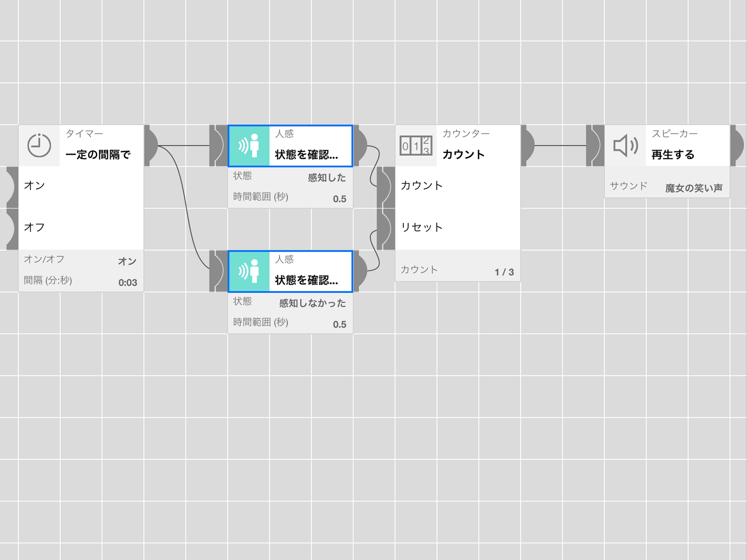Change the 状態 value 感知しなかった
Screen dimensions: 747x560
(313, 303)
